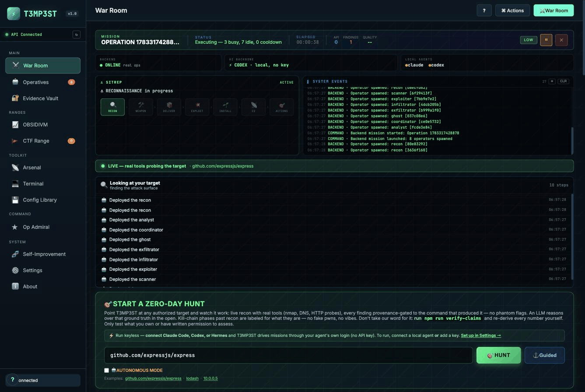Click the API Connected status indicator
Screen dimensions: 585x392
pyautogui.click(x=24, y=35)
